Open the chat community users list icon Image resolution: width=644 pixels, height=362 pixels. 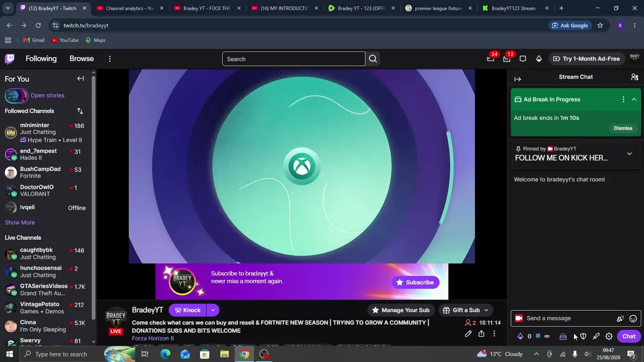click(634, 77)
